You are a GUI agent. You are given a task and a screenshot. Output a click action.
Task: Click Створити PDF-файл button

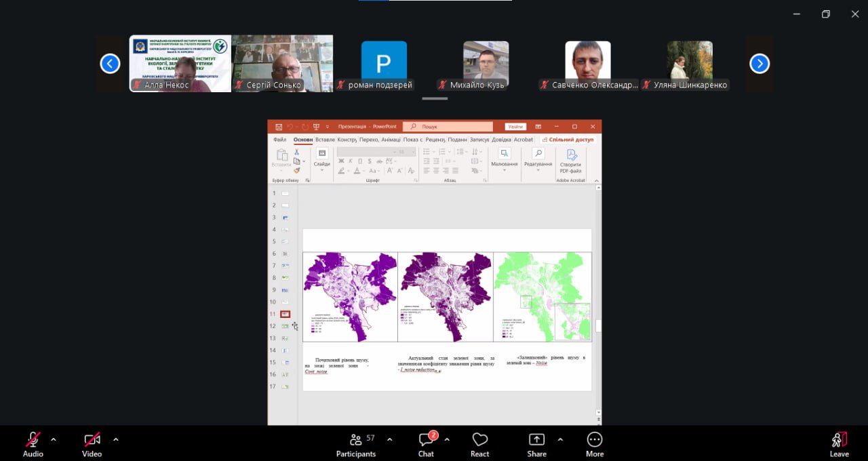click(571, 160)
